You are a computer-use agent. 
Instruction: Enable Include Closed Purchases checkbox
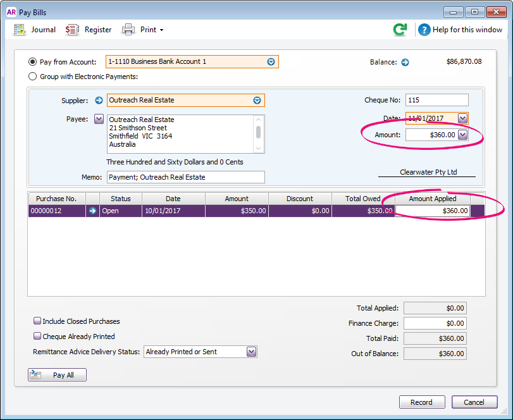pos(37,321)
